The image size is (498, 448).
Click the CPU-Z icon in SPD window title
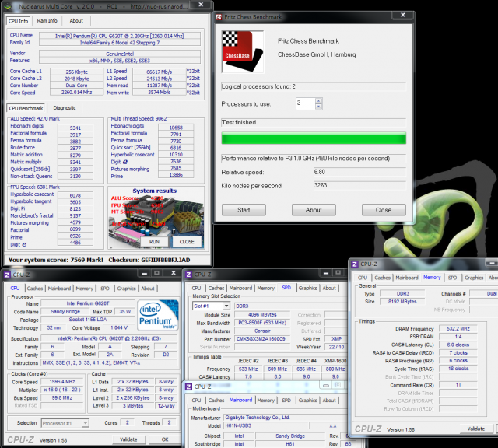pyautogui.click(x=188, y=275)
